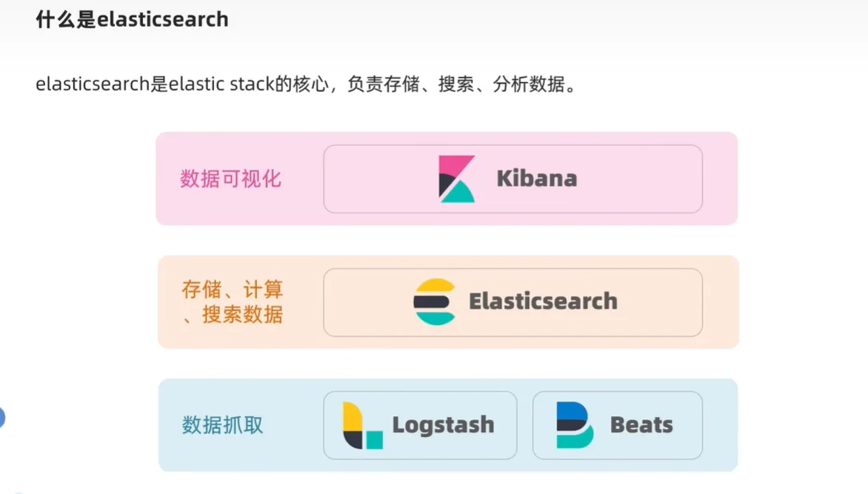
Task: Click the "Elasticsearch" product name text
Action: tap(543, 301)
